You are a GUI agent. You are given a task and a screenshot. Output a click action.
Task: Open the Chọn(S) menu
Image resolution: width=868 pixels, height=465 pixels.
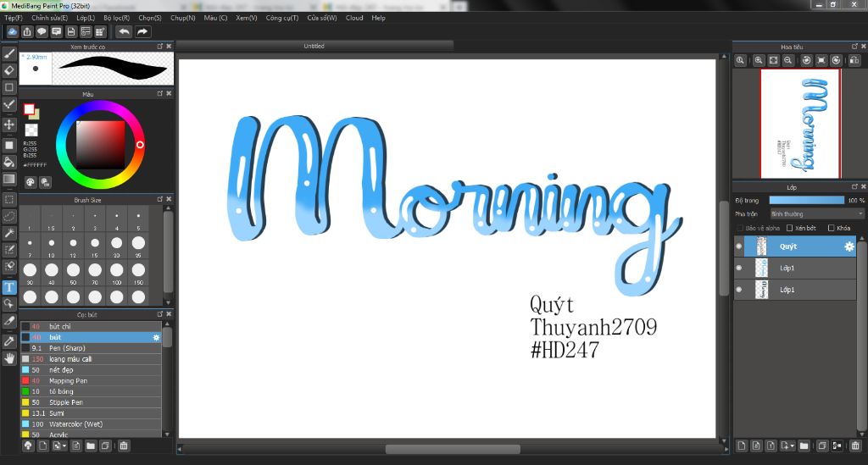point(150,18)
